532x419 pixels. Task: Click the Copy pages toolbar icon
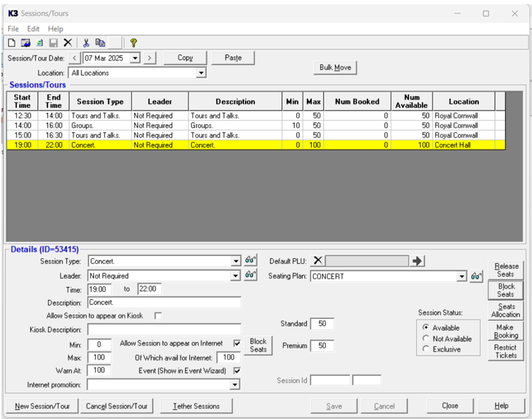click(x=100, y=43)
